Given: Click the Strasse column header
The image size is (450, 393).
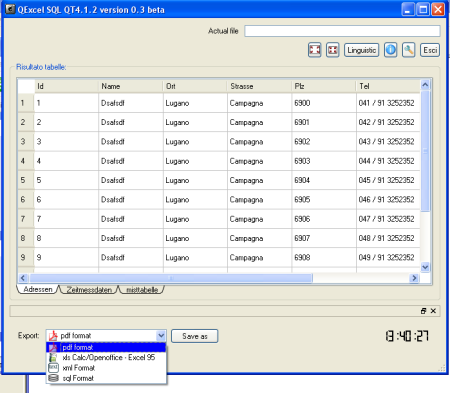Looking at the screenshot, I should (260, 86).
